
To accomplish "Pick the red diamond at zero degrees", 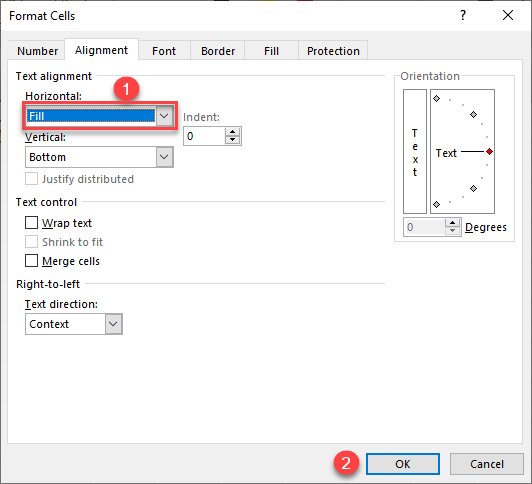I will [489, 152].
